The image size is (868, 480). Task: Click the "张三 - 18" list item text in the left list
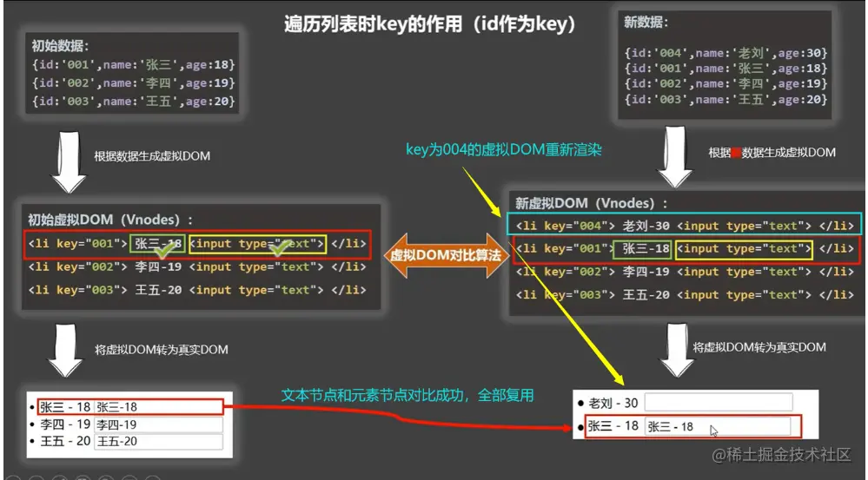pos(65,407)
